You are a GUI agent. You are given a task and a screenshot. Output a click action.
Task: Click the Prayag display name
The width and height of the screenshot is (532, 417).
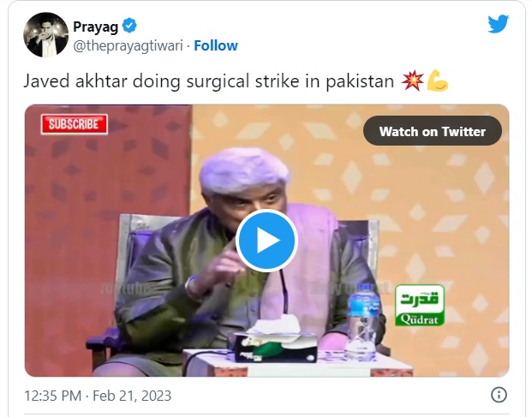(95, 26)
